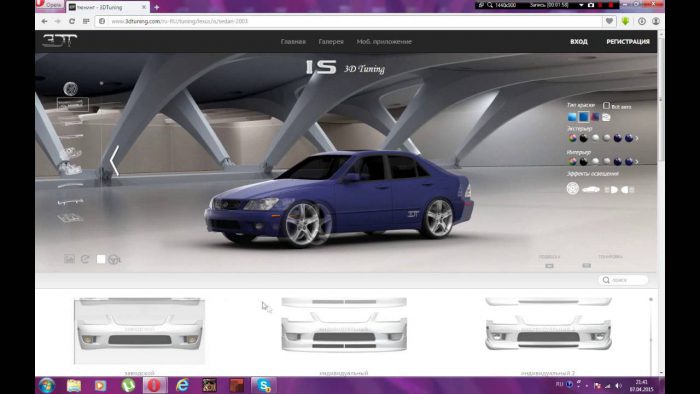Reload the page with refresh icon
The image size is (700, 394).
(71, 21)
